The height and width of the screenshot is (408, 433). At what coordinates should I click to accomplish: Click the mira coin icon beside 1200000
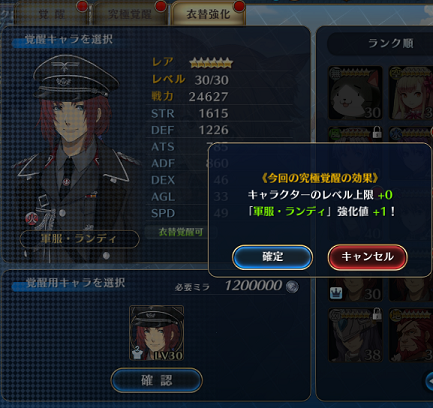(x=292, y=286)
